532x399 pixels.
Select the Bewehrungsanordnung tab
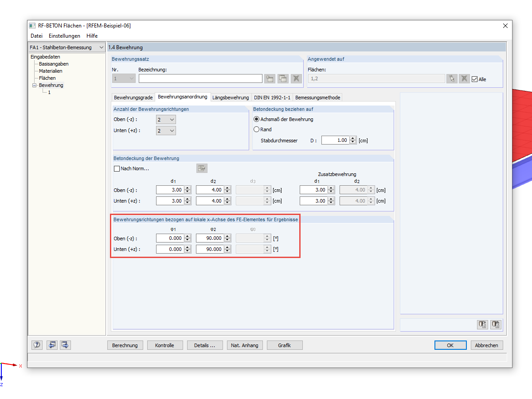(x=182, y=97)
